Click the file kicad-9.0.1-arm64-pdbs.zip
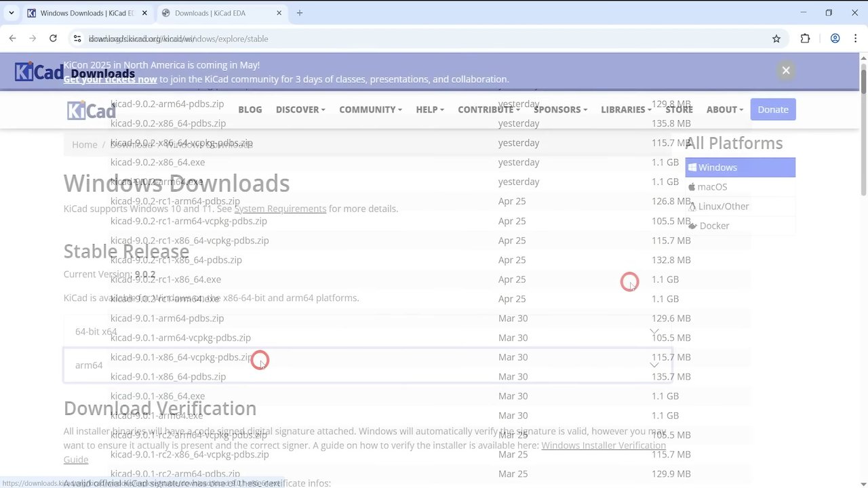The width and height of the screenshot is (868, 488). click(167, 319)
